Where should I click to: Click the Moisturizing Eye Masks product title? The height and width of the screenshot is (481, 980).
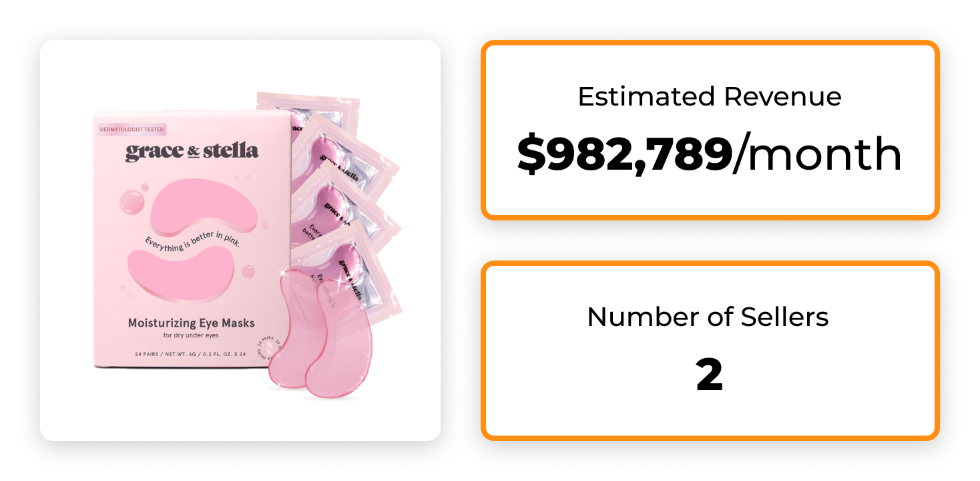192,323
